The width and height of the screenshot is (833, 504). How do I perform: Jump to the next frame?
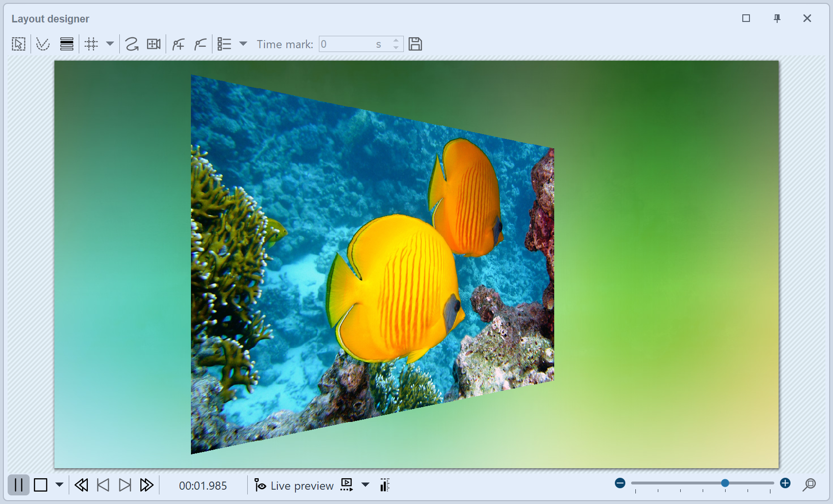125,485
